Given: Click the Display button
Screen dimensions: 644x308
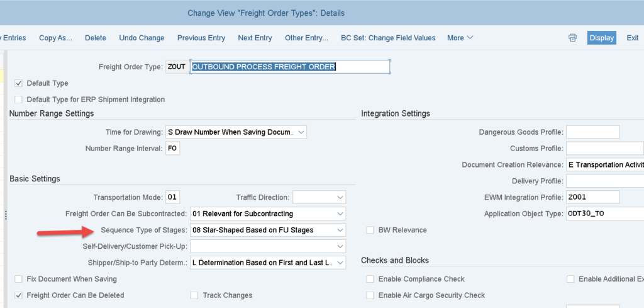Looking at the screenshot, I should pyautogui.click(x=601, y=38).
